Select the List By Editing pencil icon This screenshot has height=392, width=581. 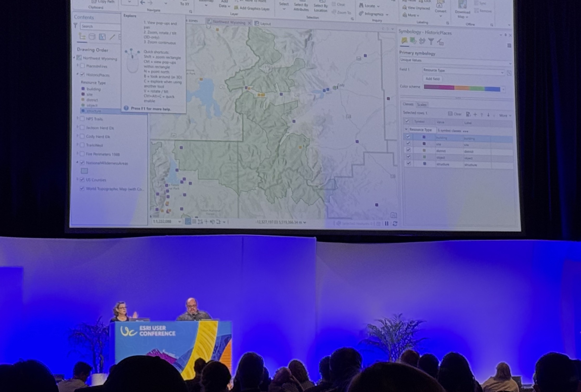tap(112, 37)
